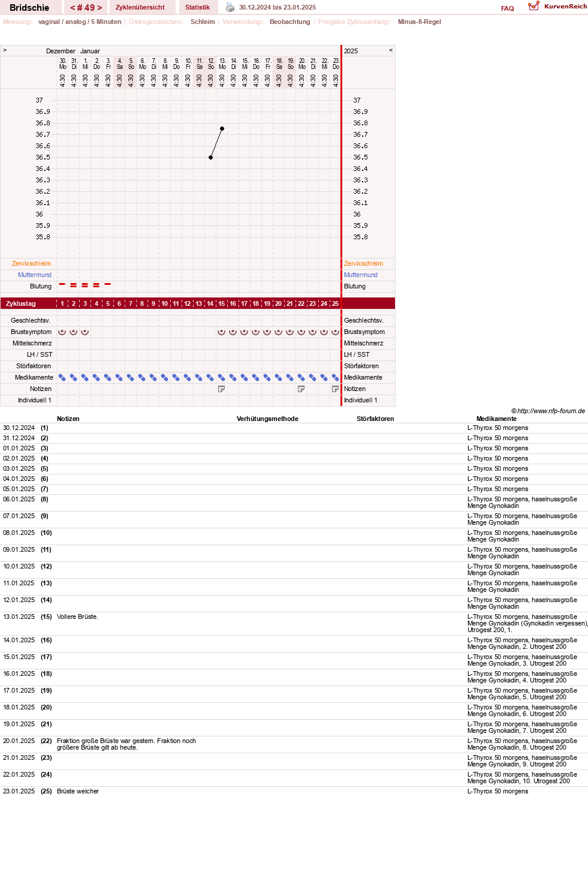Click the 'Brüste weicher' note text
The image size is (588, 881).
(78, 791)
